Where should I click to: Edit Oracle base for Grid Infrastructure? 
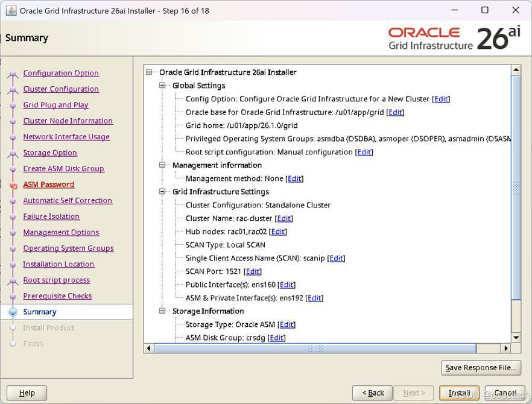(395, 112)
